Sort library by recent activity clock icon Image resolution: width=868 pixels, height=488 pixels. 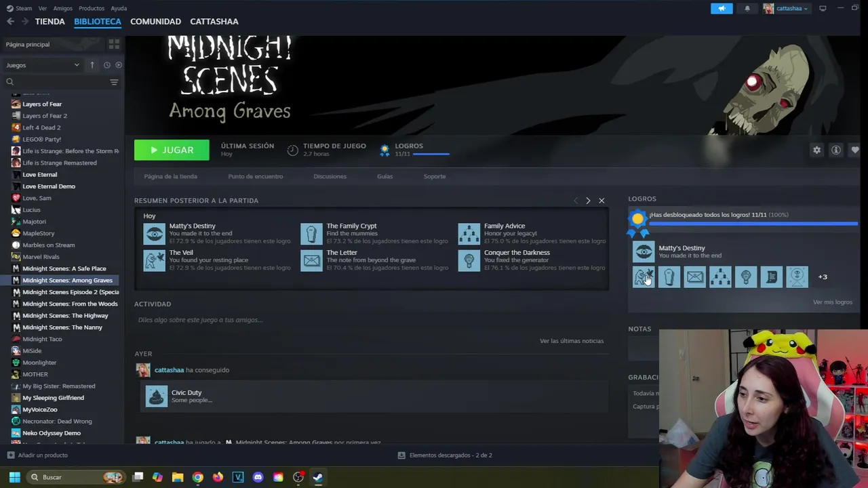click(106, 65)
